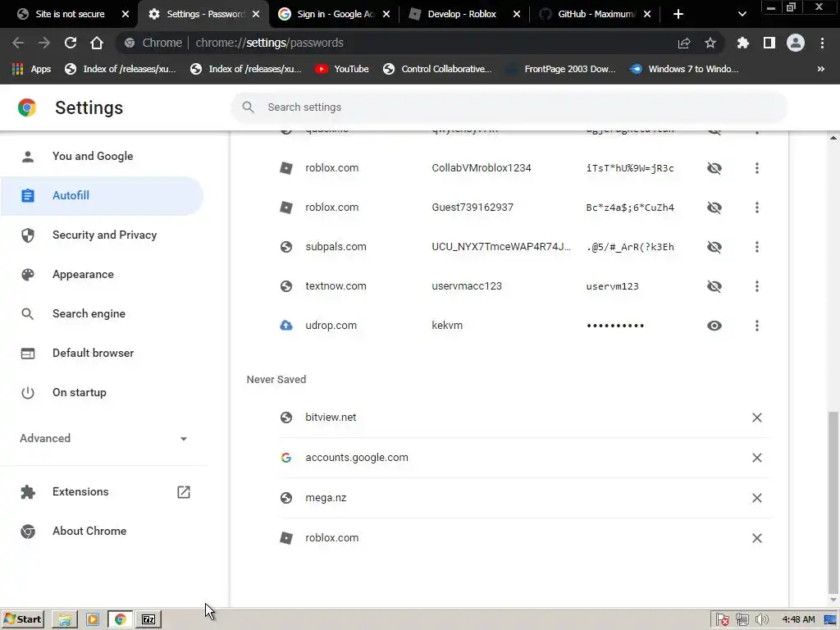
Task: Open more actions for Guest739162937 entry
Action: tap(757, 208)
